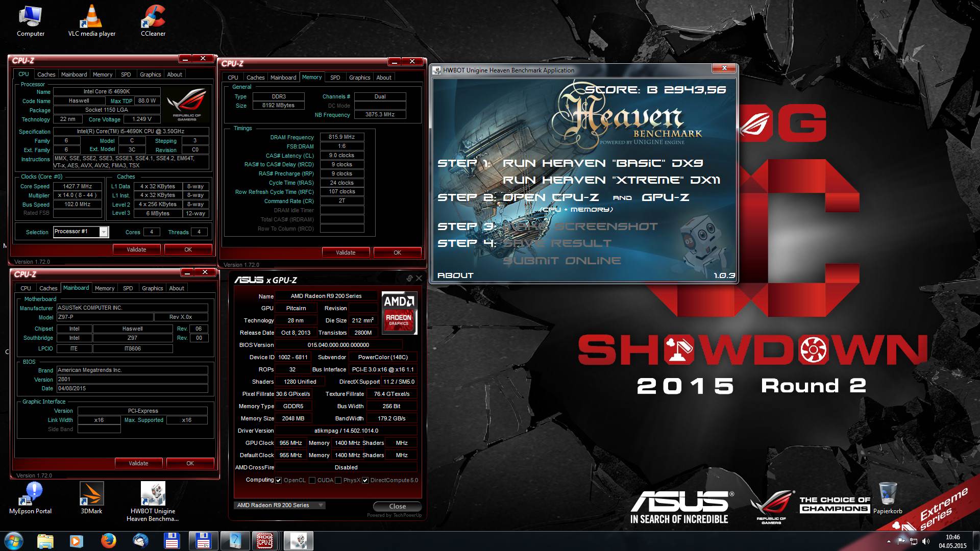Open the volume speaker tray icon
Image resolution: width=980 pixels, height=551 pixels.
pyautogui.click(x=926, y=541)
